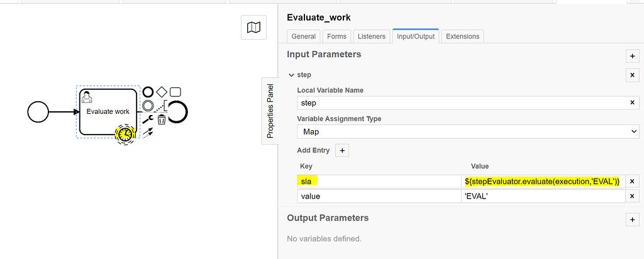The width and height of the screenshot is (644, 259).
Task: Activate the connect arrows tool
Action: coord(148,133)
